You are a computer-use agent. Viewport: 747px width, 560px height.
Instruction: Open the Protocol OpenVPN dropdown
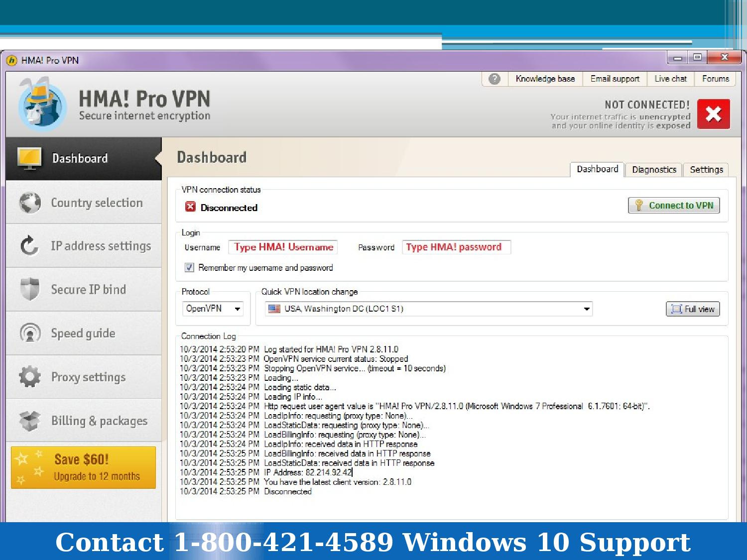[x=213, y=309]
